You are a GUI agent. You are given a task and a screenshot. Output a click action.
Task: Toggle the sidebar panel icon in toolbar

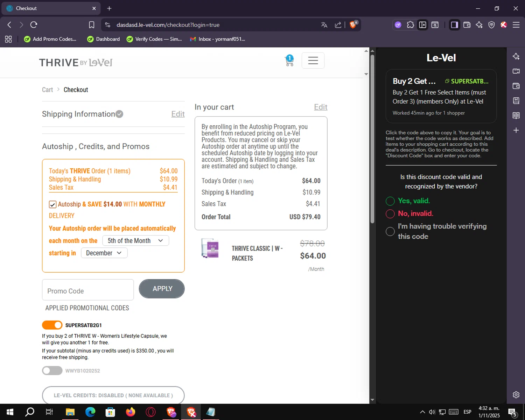pyautogui.click(x=454, y=25)
